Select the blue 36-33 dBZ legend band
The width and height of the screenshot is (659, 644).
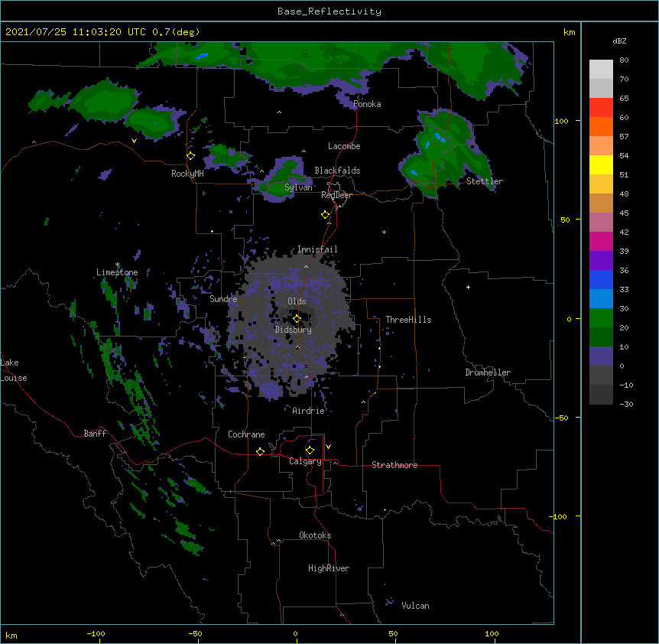[601, 279]
